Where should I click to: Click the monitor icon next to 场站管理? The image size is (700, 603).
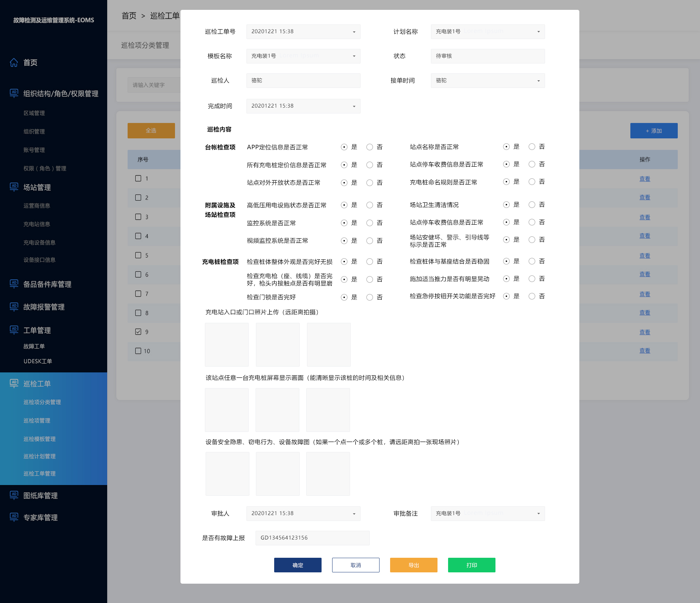pos(14,187)
